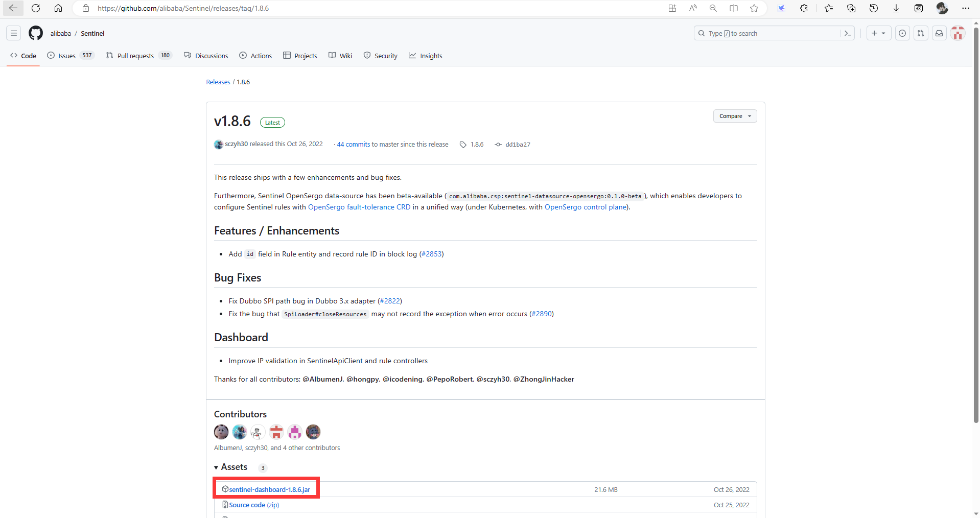Viewport: 980px width, 518px height.
Task: Switch to the Discussions tab
Action: 206,56
